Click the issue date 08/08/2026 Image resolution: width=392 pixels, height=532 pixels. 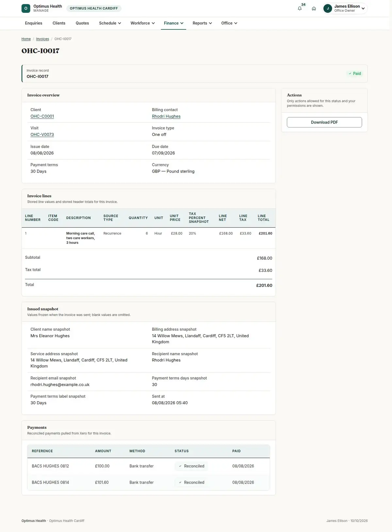(x=42, y=153)
